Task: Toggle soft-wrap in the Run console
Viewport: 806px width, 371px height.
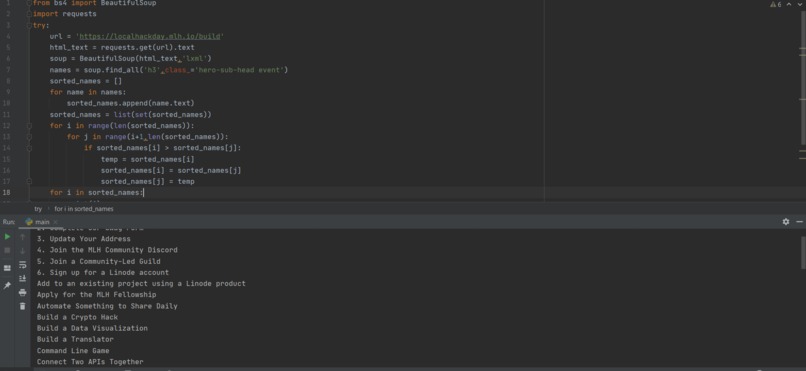Action: click(x=23, y=265)
